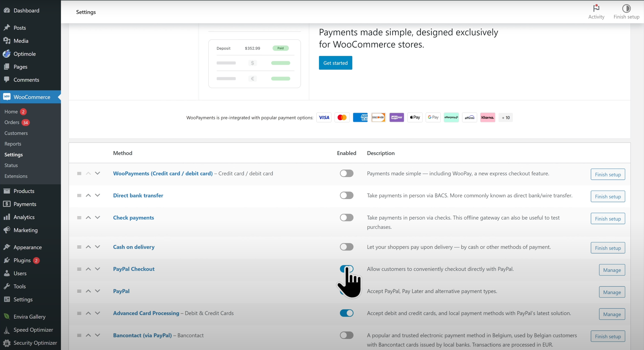Click Manage button for PayPal Checkout
The width and height of the screenshot is (644, 350).
[612, 270]
